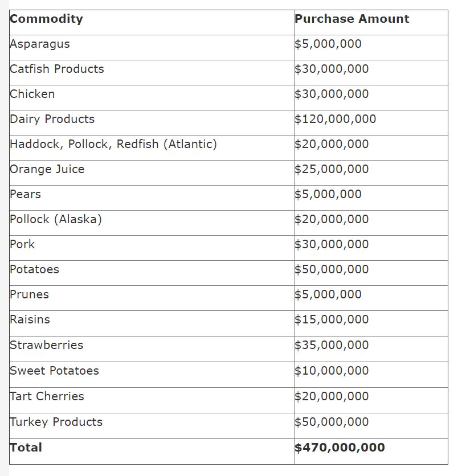Select the Tart Cherries cell
Viewport: 462px width, 476px height.
tap(47, 396)
